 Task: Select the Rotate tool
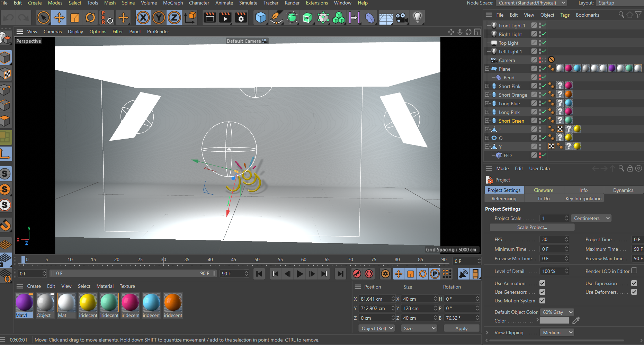[x=90, y=17]
